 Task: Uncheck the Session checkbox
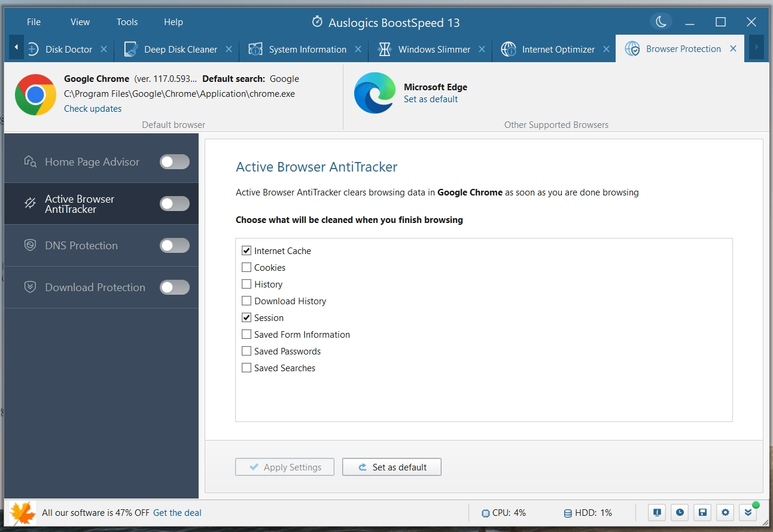[x=246, y=317]
